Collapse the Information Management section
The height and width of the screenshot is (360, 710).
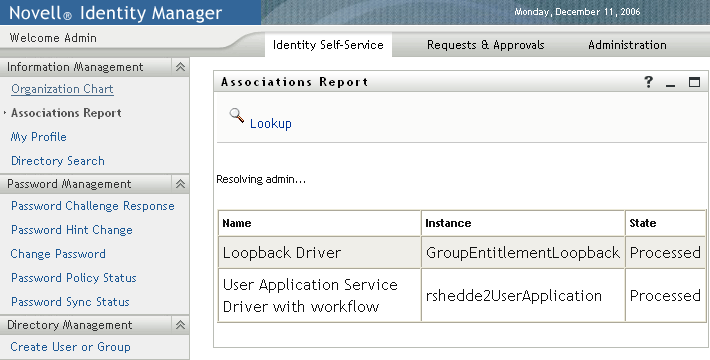[x=180, y=67]
